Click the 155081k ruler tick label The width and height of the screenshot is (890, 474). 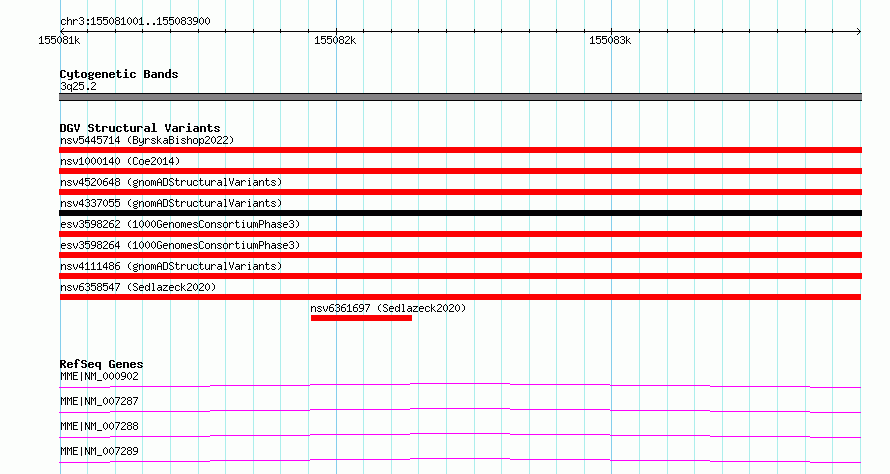coord(59,40)
